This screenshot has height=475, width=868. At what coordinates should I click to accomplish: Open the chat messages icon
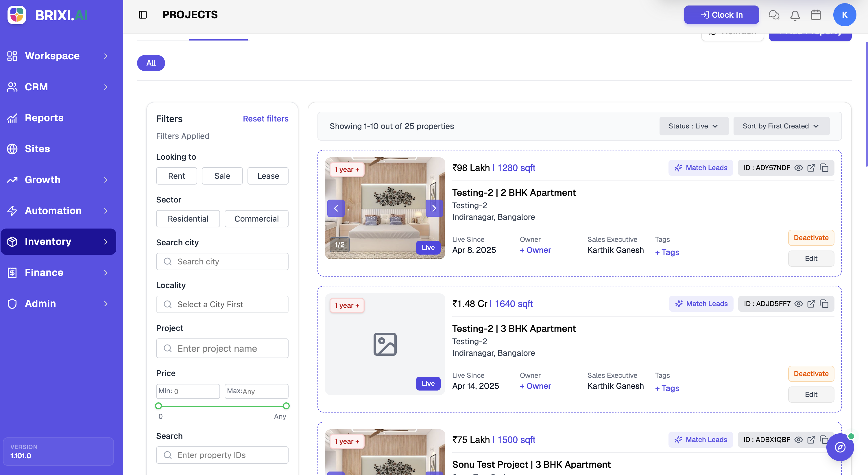click(774, 15)
